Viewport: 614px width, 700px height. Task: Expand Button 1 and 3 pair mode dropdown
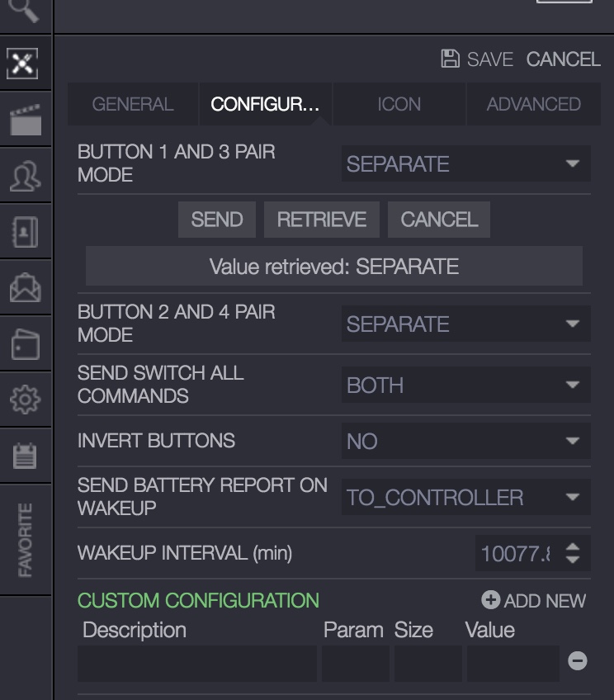[466, 164]
